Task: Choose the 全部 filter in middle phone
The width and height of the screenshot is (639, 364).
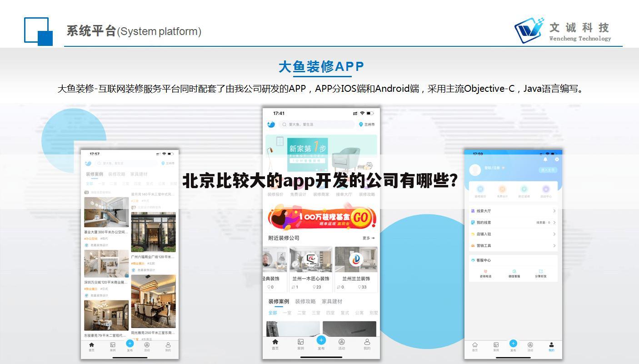Action: pyautogui.click(x=273, y=313)
